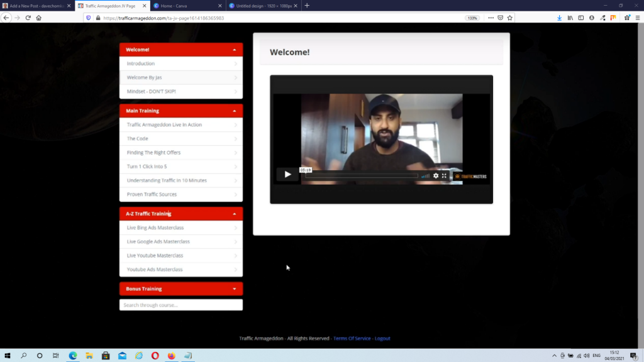
Task: Open volume control in system tray
Action: tap(587, 356)
